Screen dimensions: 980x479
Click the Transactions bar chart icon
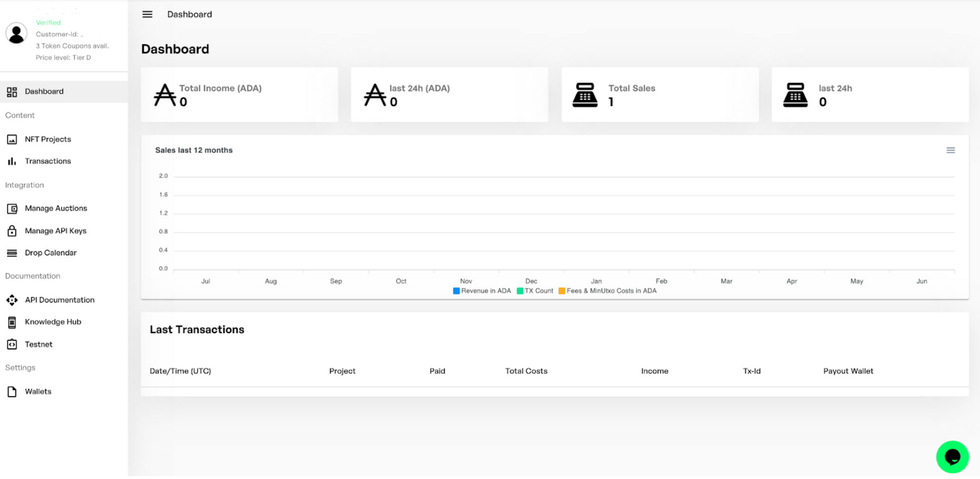point(12,162)
